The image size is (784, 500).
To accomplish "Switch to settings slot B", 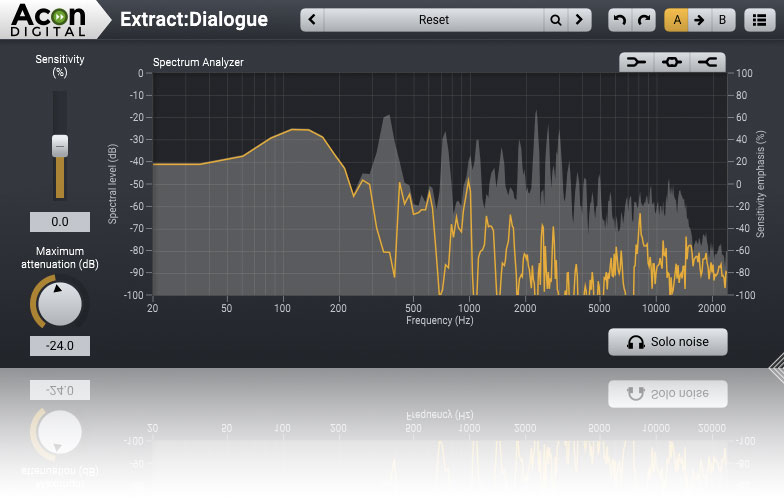I will [723, 20].
